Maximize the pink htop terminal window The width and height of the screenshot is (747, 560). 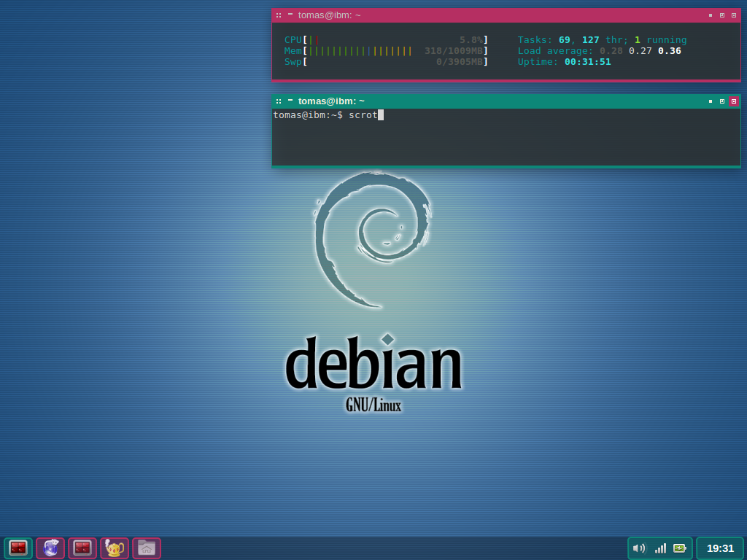click(722, 15)
